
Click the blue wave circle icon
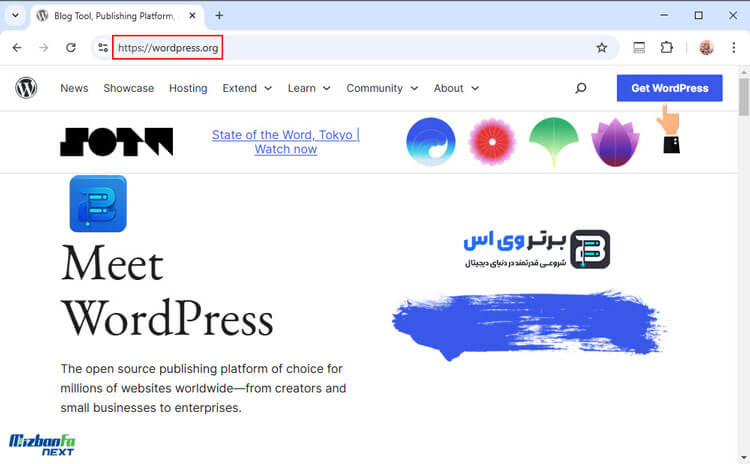pos(430,142)
